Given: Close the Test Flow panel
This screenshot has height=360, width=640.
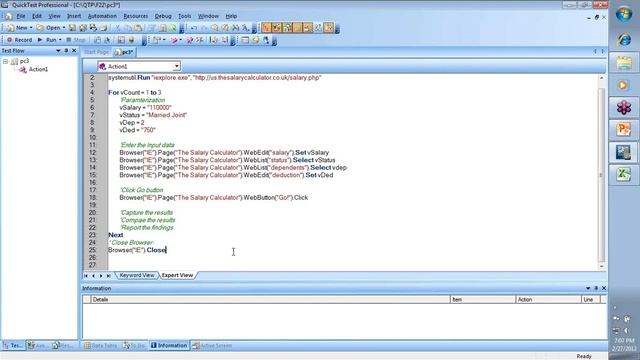Looking at the screenshot, I should click(x=74, y=51).
